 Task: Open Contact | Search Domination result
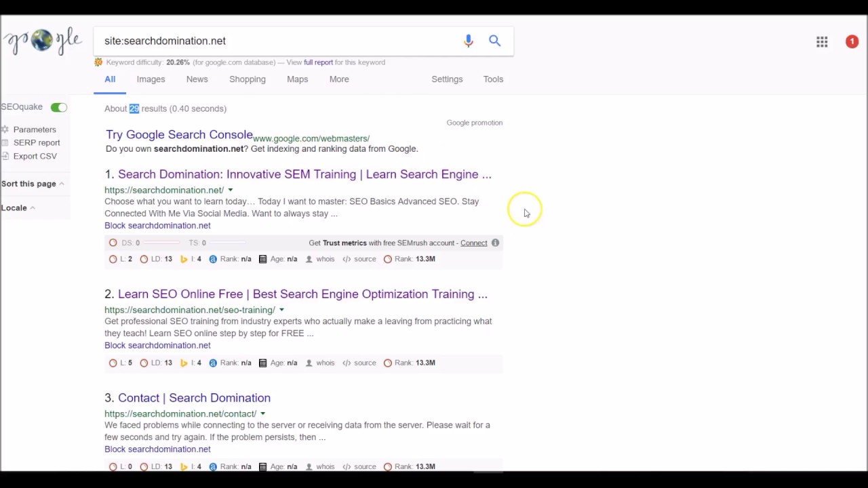point(194,398)
